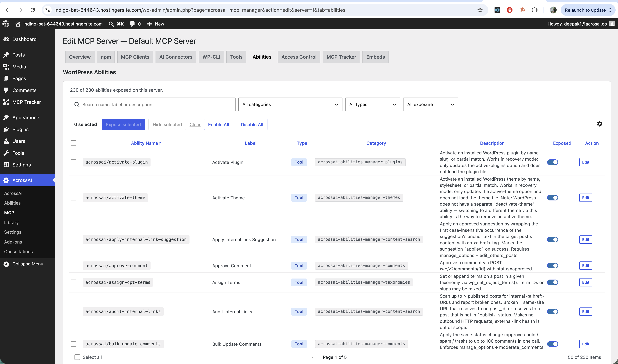Reload the current page
The height and width of the screenshot is (364, 618).
click(x=33, y=10)
